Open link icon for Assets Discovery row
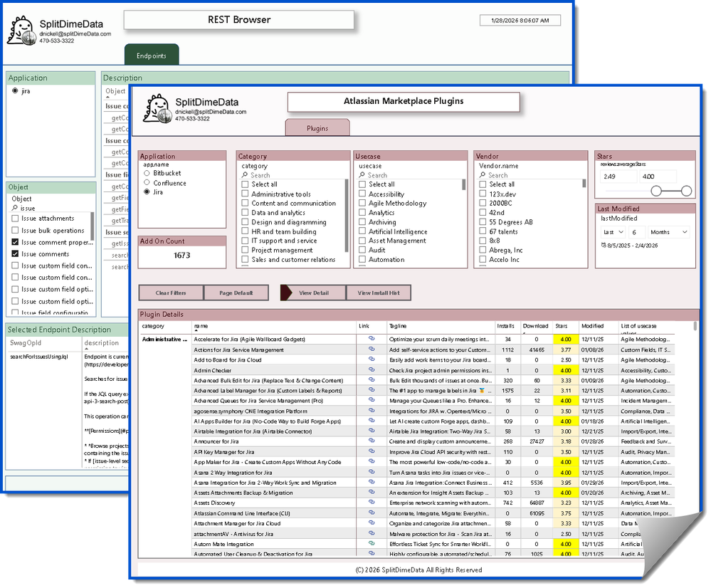The width and height of the screenshot is (711, 588). 372,503
